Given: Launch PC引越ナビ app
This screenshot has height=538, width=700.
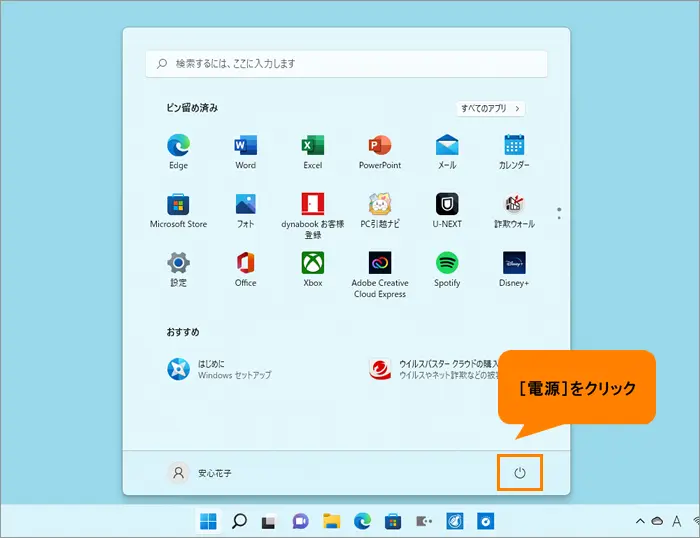Looking at the screenshot, I should click(x=380, y=211).
